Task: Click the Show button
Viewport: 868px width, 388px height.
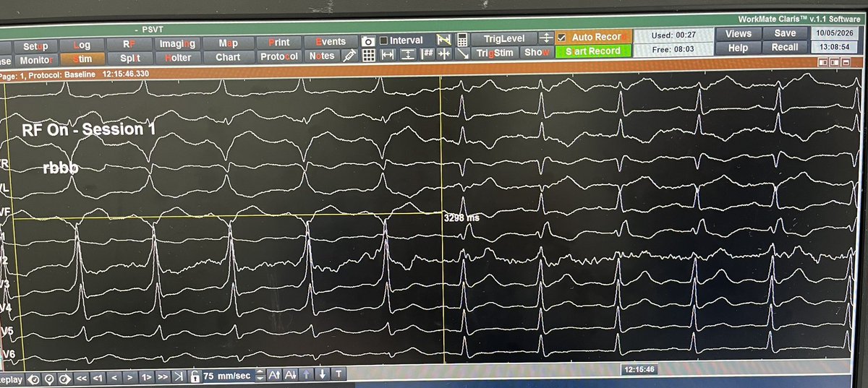Action: coord(537,53)
